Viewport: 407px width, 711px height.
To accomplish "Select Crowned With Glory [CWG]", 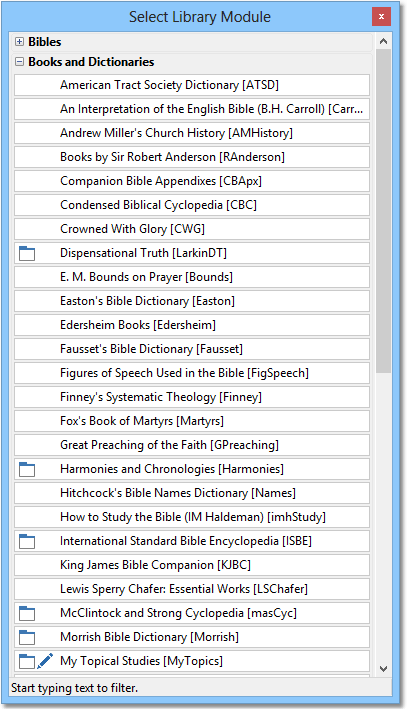I will [192, 229].
